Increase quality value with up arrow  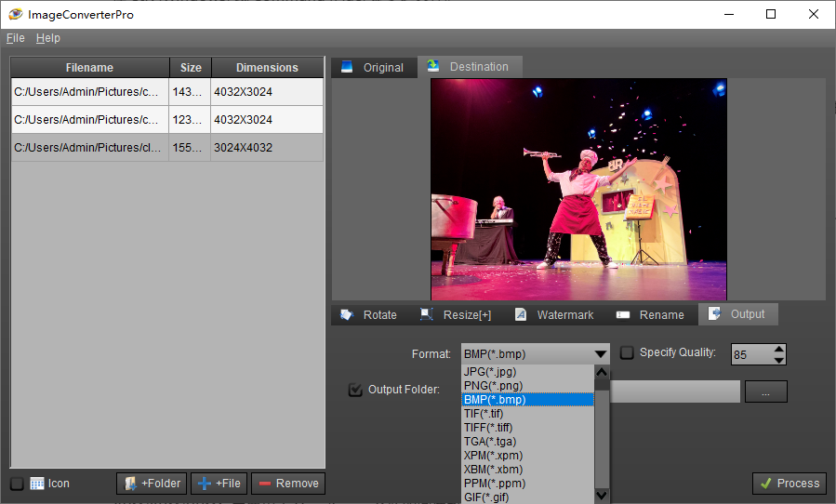[x=779, y=349]
